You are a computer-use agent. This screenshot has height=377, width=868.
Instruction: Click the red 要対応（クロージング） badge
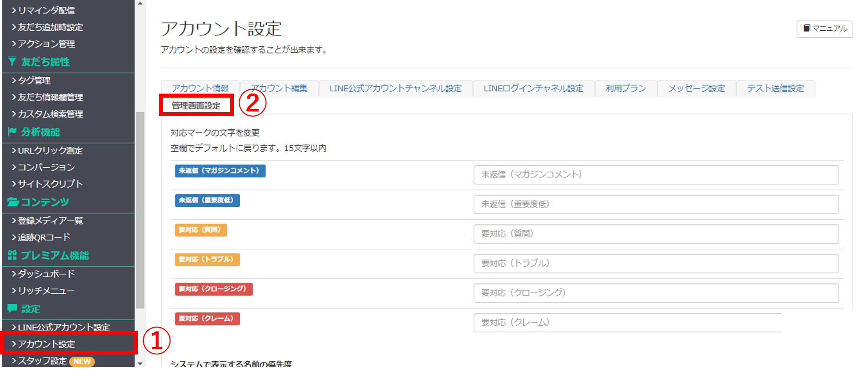(x=214, y=289)
